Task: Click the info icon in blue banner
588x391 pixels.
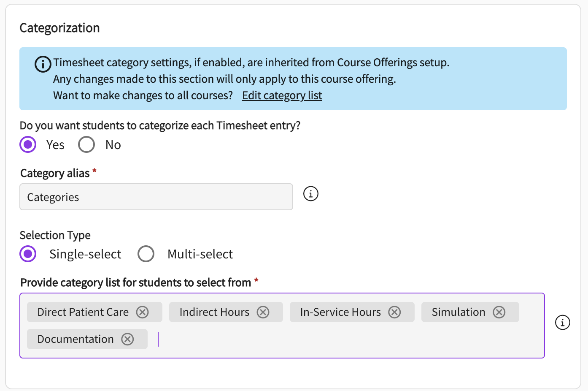Action: click(43, 64)
